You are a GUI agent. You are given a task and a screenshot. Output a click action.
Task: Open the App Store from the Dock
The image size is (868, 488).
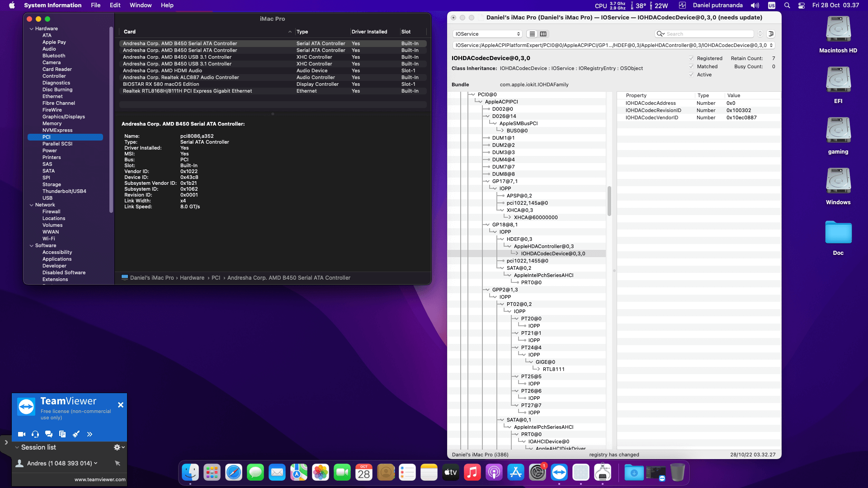516,473
